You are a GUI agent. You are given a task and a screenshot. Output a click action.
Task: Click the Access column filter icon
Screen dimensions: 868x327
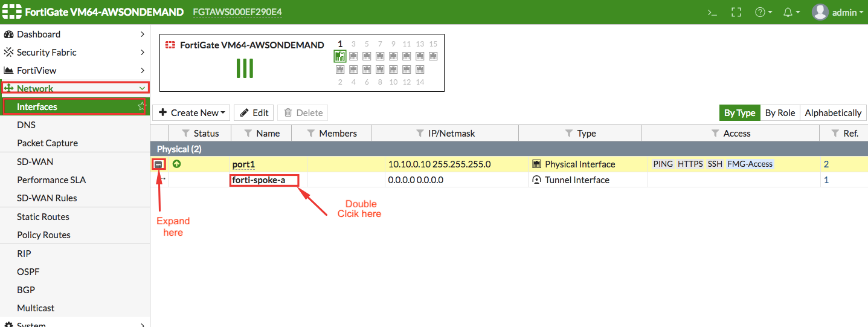[x=715, y=133]
